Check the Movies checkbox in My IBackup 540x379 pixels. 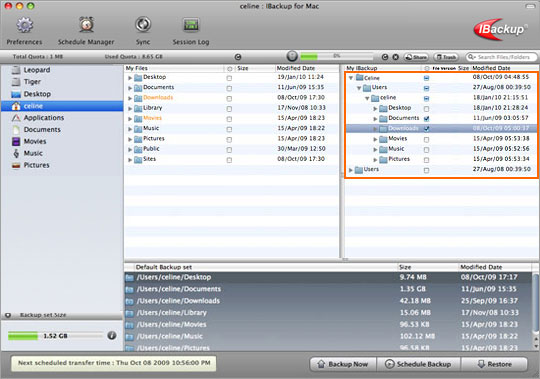[x=426, y=139]
